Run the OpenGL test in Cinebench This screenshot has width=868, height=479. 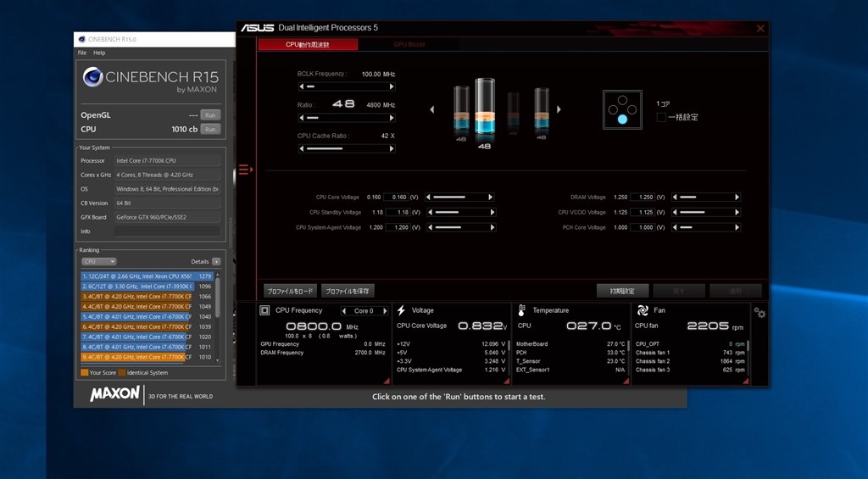[x=210, y=115]
